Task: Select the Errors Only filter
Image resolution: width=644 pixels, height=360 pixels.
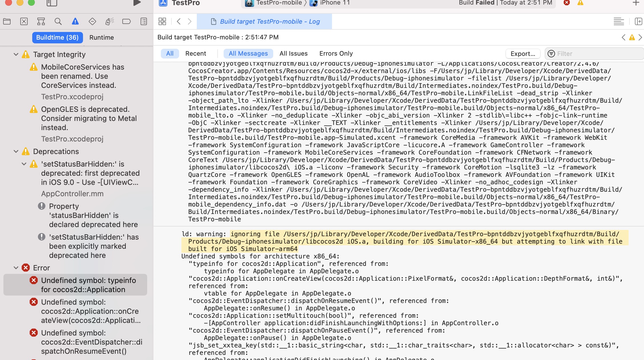Action: 336,53
